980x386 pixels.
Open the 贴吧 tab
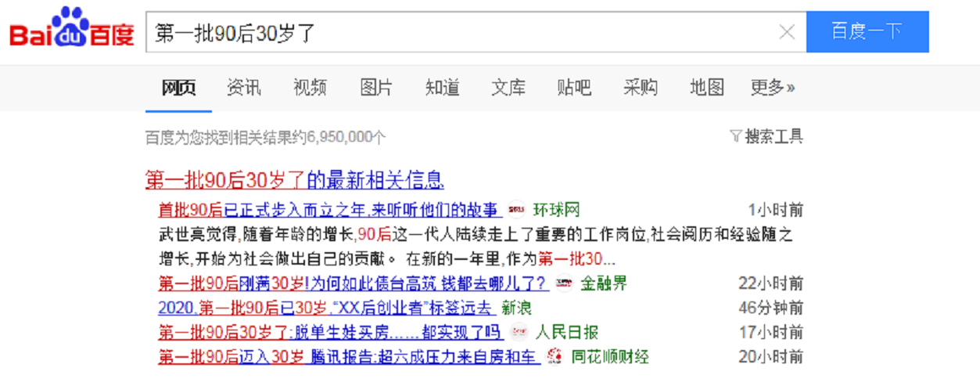tap(574, 88)
